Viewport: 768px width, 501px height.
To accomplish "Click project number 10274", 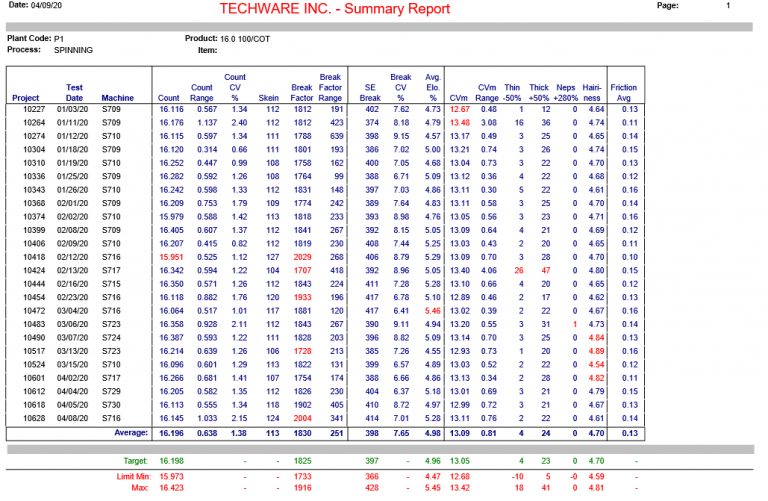I will [34, 136].
